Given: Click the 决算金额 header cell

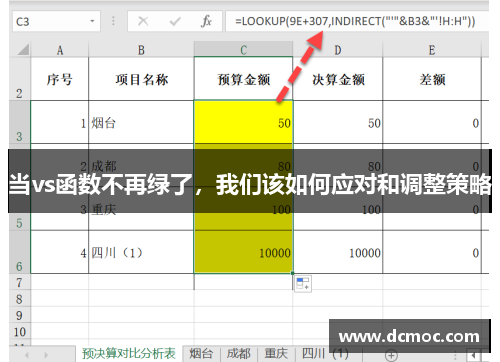Looking at the screenshot, I should click(x=338, y=79).
